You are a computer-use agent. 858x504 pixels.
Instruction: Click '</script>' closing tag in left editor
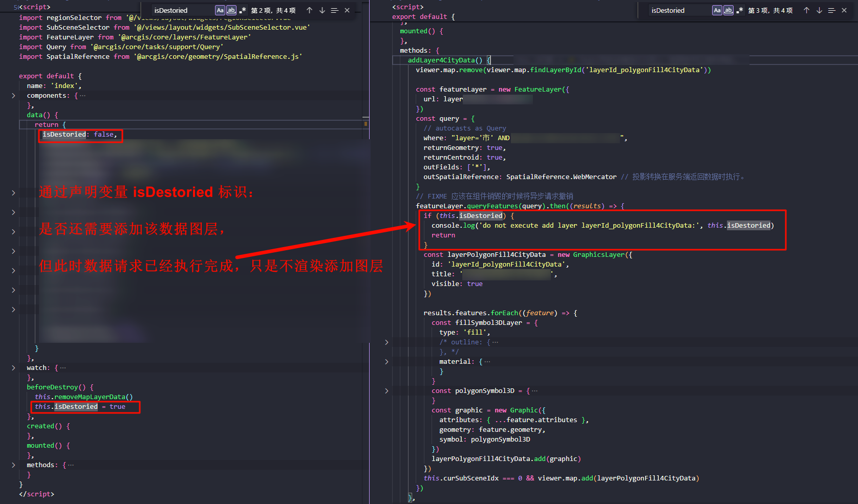(x=36, y=494)
